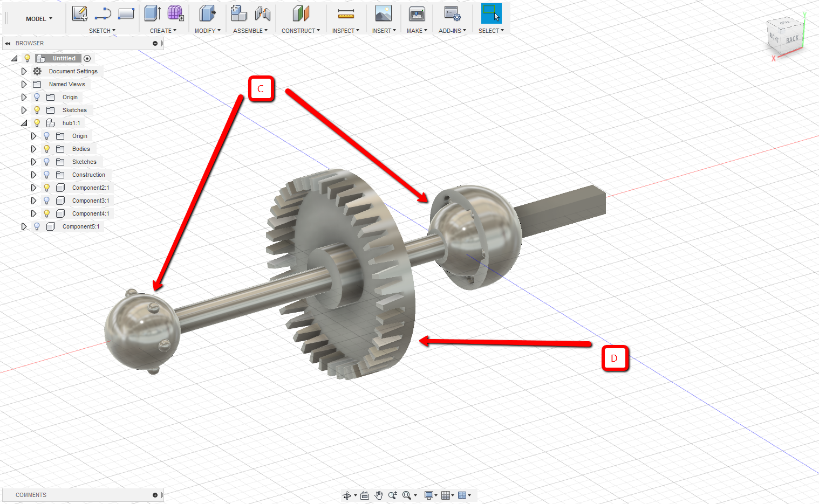Image resolution: width=819 pixels, height=504 pixels.
Task: Click the COMMENTS panel label
Action: click(x=31, y=495)
